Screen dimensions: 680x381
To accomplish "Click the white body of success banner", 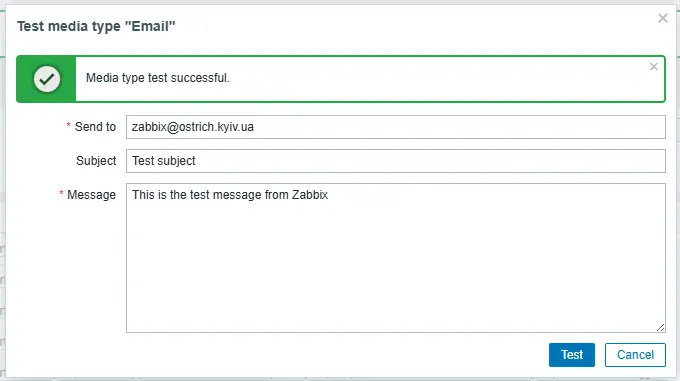I will pyautogui.click(x=369, y=79).
